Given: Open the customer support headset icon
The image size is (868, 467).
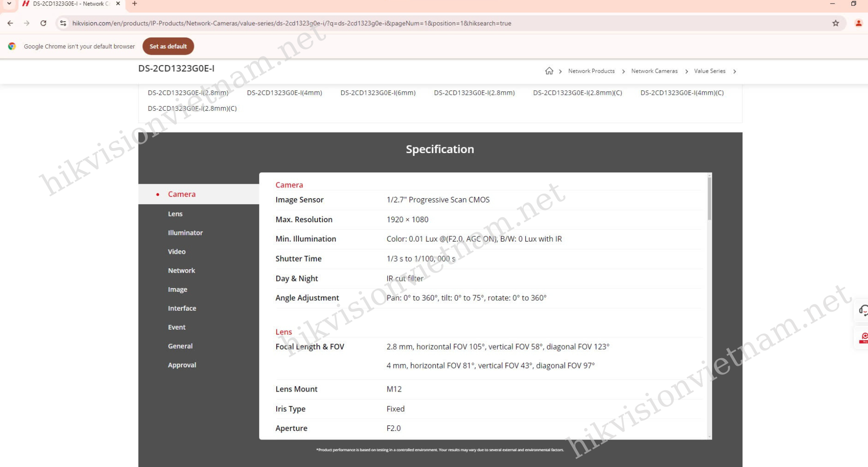Looking at the screenshot, I should (863, 310).
